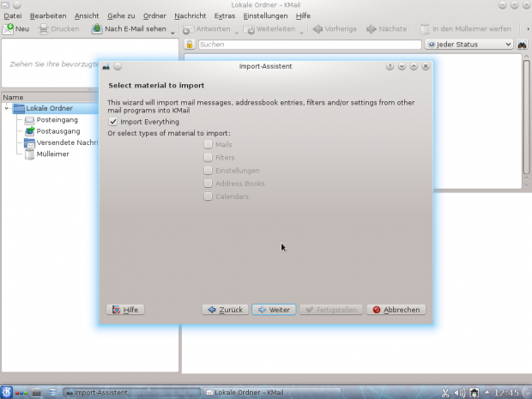The height and width of the screenshot is (399, 532).
Task: Click the Nach E-Mail sehen icon
Action: (98, 29)
